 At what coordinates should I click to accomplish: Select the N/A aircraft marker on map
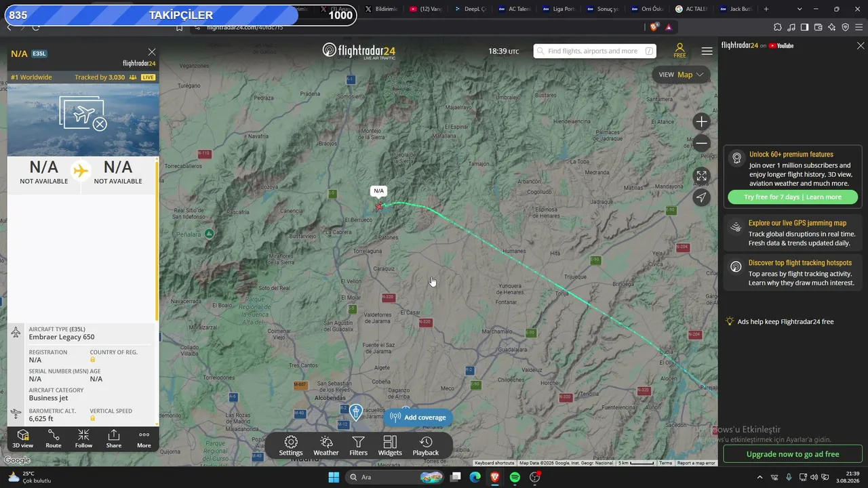click(379, 206)
